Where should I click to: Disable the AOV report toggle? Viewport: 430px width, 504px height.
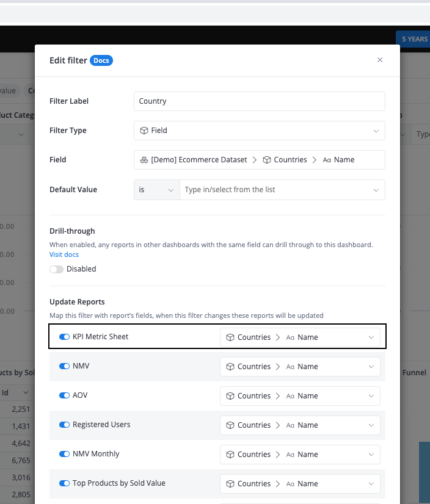click(x=64, y=395)
